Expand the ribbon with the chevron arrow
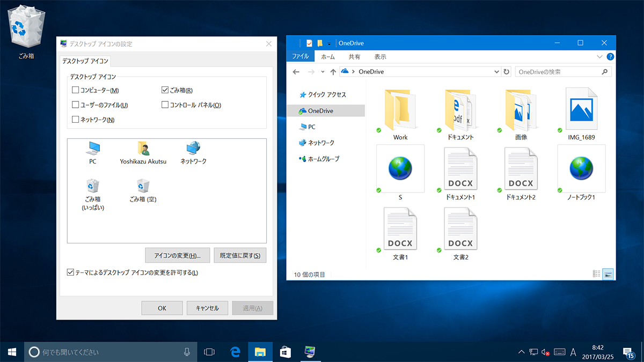 click(x=599, y=56)
